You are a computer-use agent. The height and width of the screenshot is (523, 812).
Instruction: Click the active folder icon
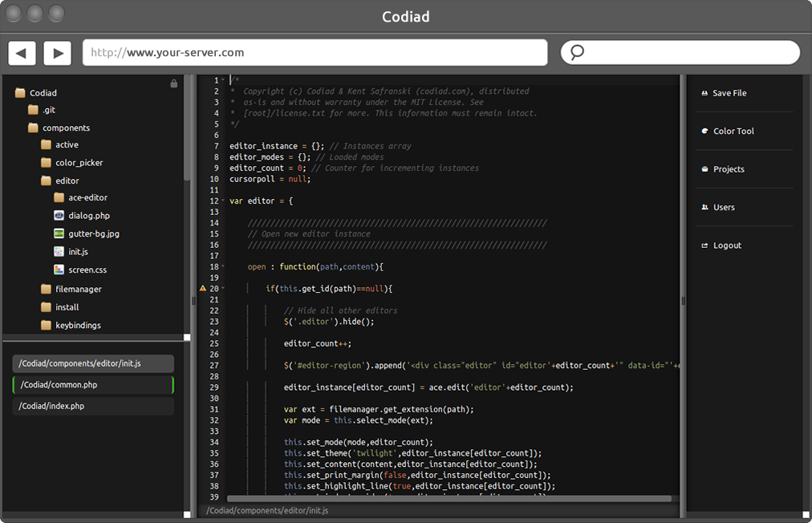tap(46, 144)
